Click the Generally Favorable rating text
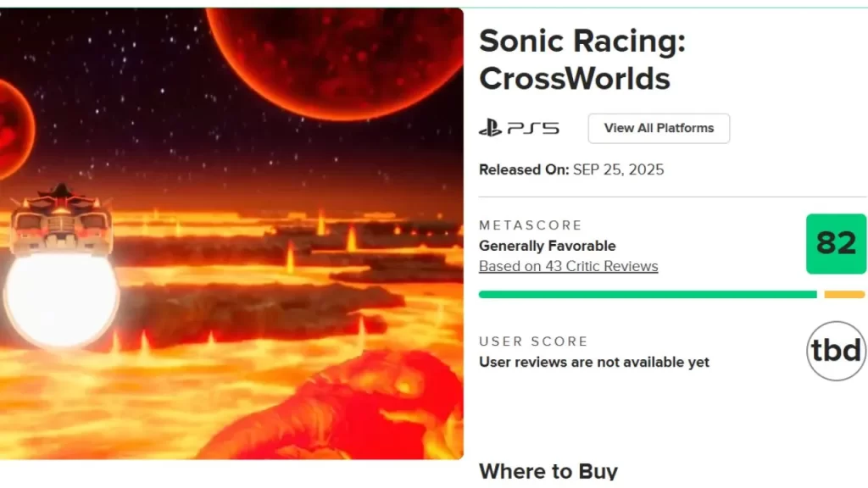868x488 pixels. coord(547,246)
